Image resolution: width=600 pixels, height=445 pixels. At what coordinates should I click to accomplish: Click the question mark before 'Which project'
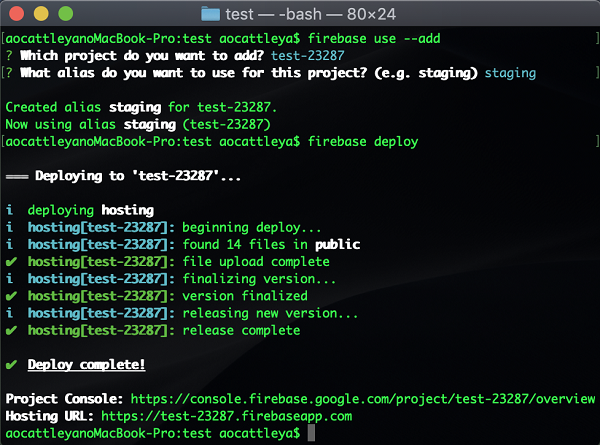pos(10,55)
